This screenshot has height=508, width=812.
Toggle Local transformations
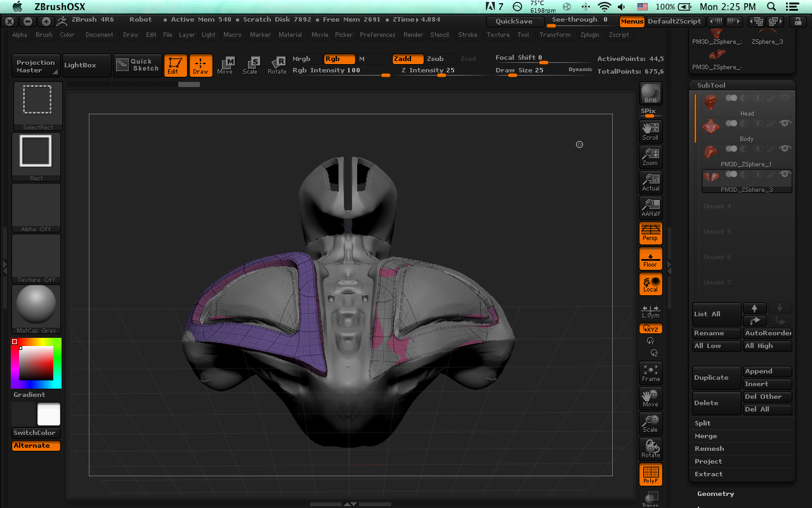click(x=651, y=284)
